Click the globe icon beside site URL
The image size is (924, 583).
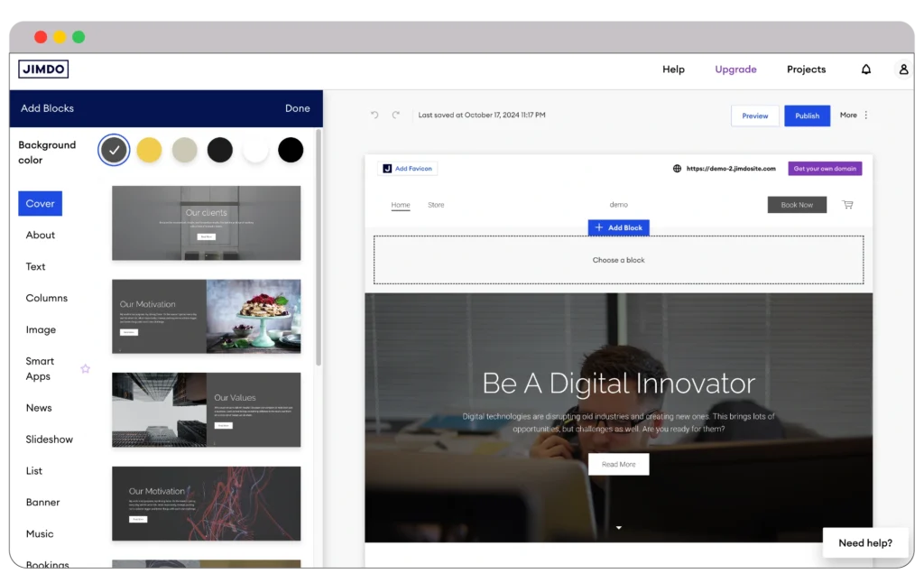(677, 169)
